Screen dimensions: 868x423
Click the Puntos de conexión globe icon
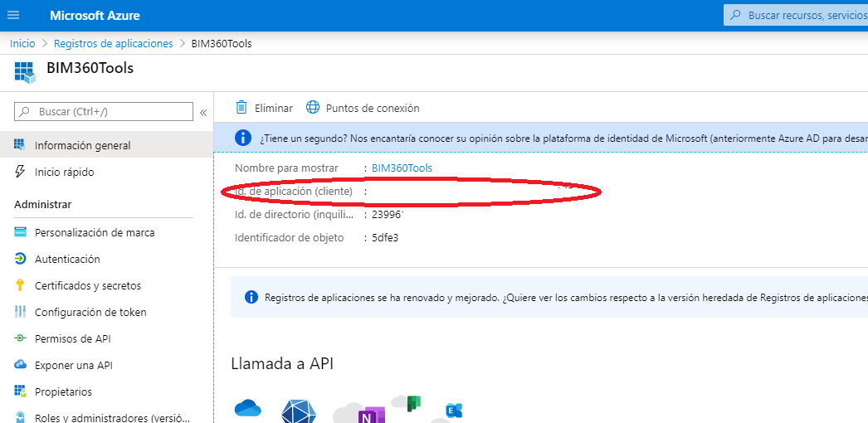[x=313, y=107]
